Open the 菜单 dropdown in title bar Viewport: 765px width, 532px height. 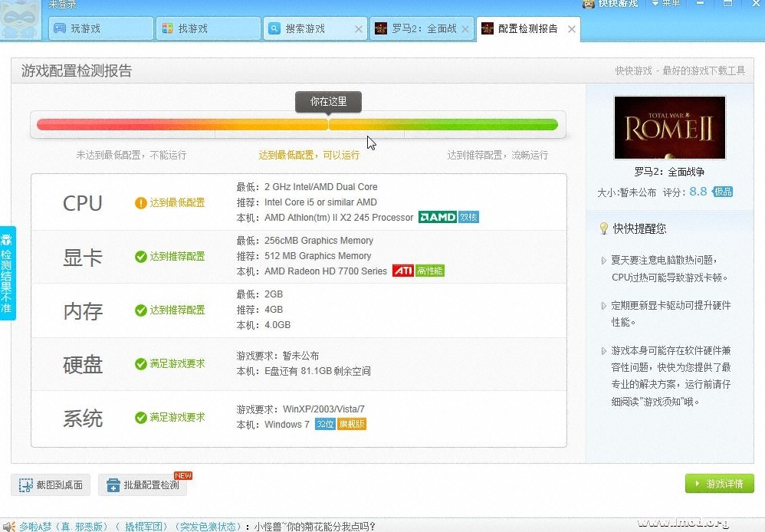[665, 4]
